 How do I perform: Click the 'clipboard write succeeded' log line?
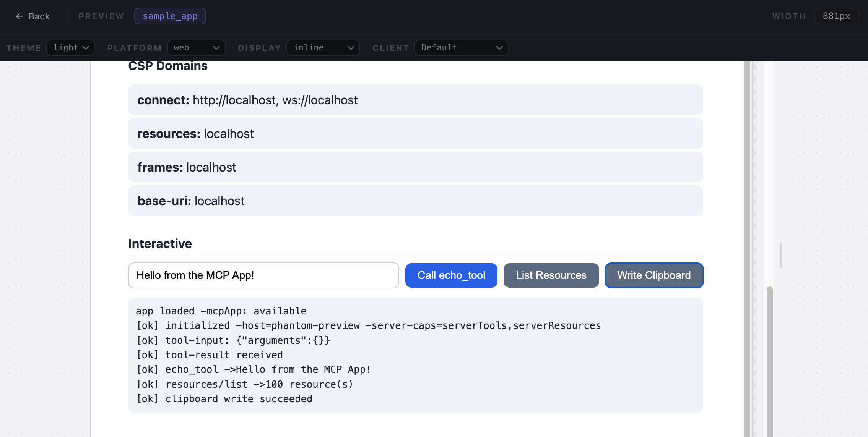coord(224,399)
